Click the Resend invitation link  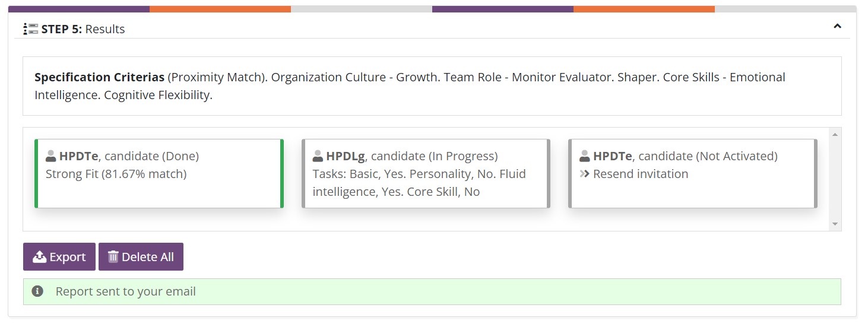640,174
